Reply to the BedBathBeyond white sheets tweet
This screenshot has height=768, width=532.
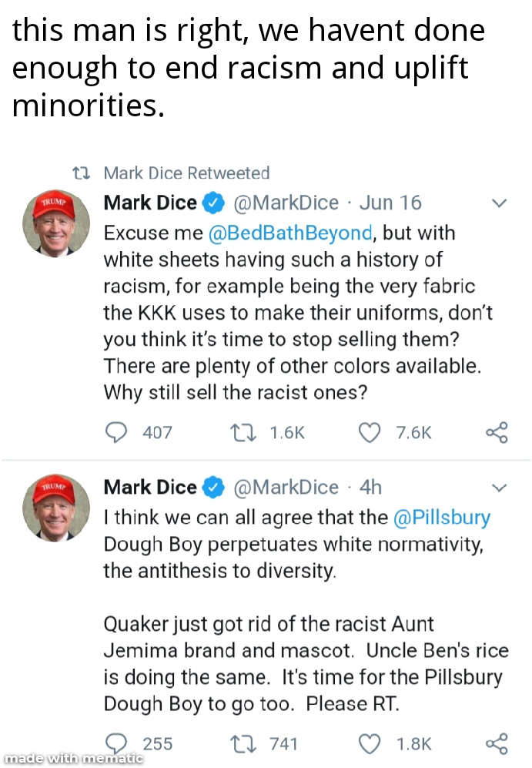115,433
